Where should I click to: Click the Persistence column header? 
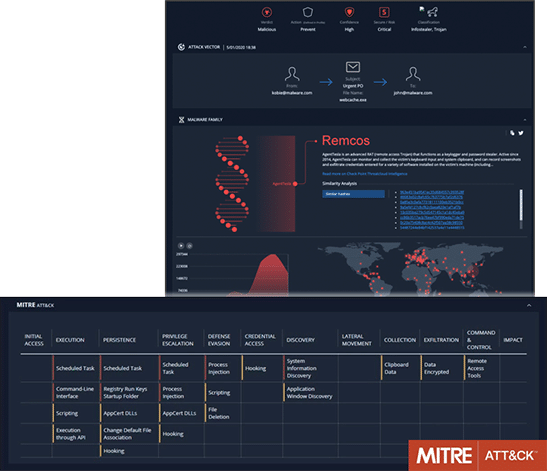coord(119,340)
